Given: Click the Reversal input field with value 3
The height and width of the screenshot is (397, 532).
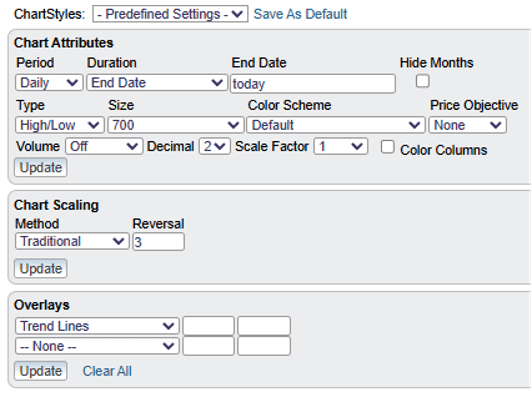Looking at the screenshot, I should pos(158,242).
